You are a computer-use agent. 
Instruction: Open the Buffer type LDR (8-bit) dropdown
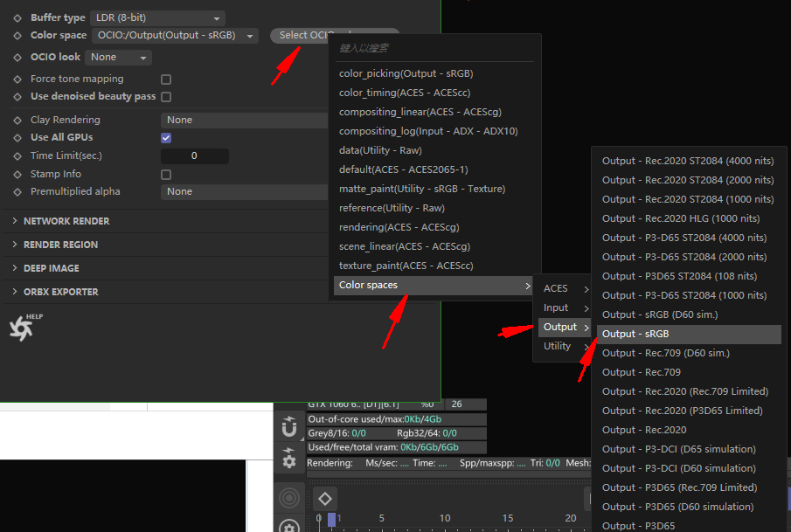(x=157, y=17)
